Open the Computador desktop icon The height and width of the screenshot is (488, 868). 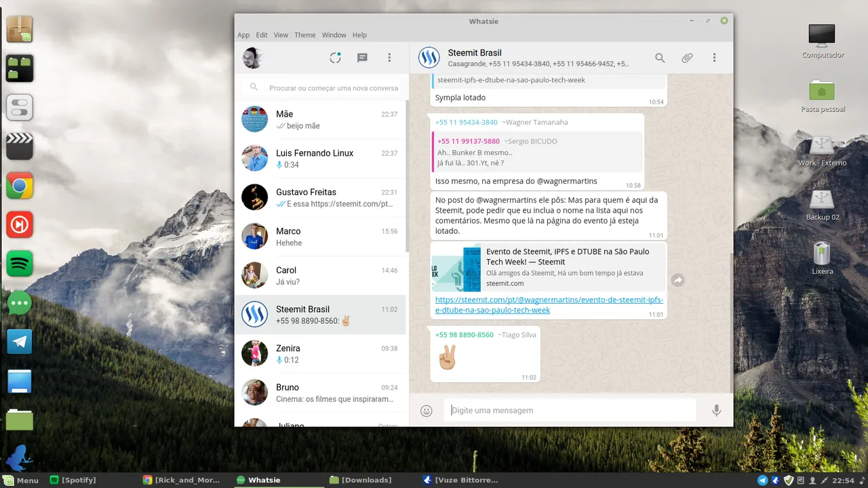coord(823,41)
